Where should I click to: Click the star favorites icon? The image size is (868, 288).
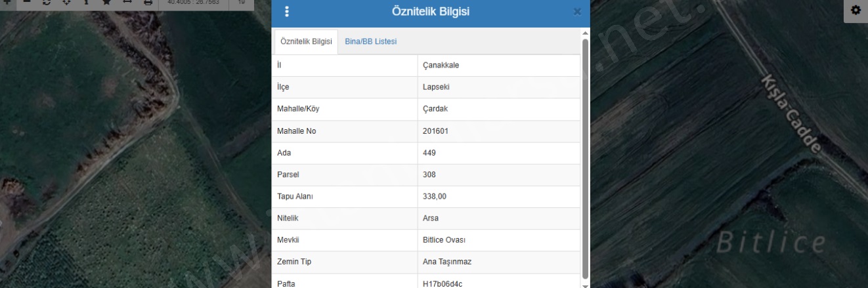[x=106, y=2]
